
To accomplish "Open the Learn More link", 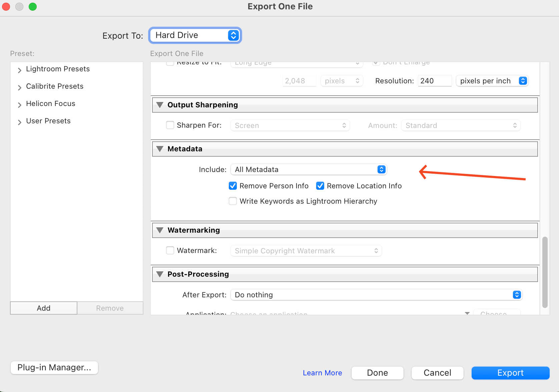I will click(322, 373).
